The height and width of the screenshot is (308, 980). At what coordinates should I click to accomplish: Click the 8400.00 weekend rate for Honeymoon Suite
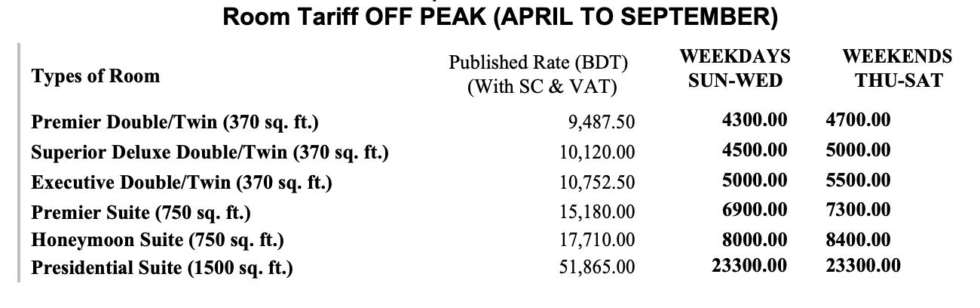click(857, 240)
